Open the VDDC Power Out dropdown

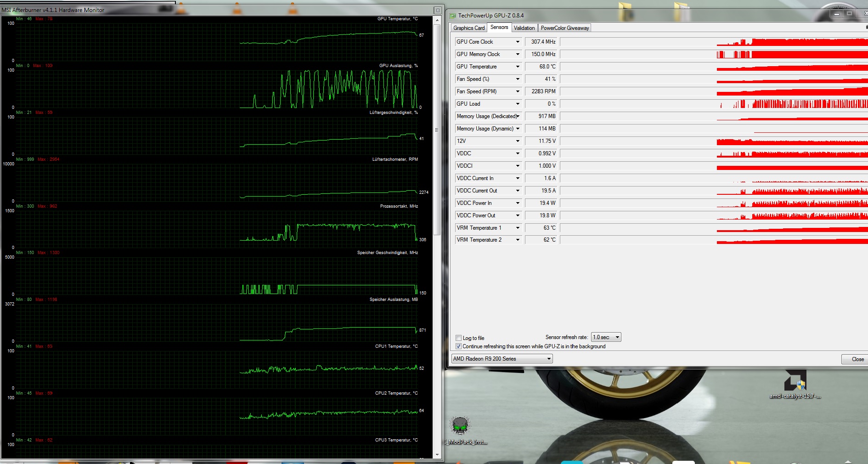click(x=518, y=215)
